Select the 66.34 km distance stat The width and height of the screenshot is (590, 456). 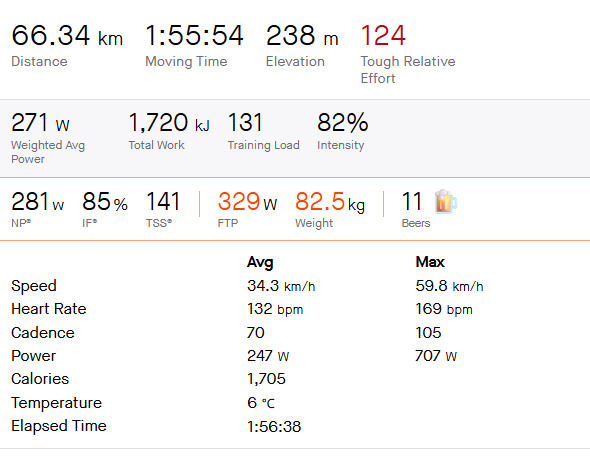coord(67,35)
